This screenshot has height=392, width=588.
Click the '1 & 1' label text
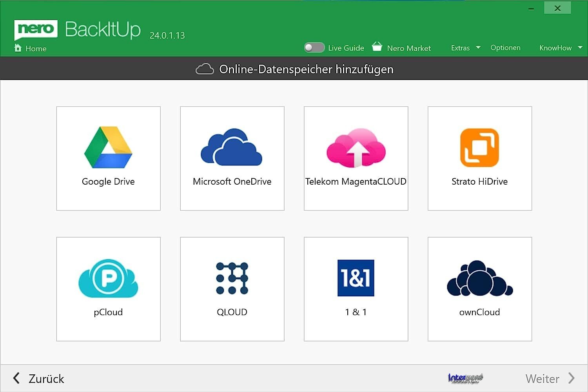[356, 312]
